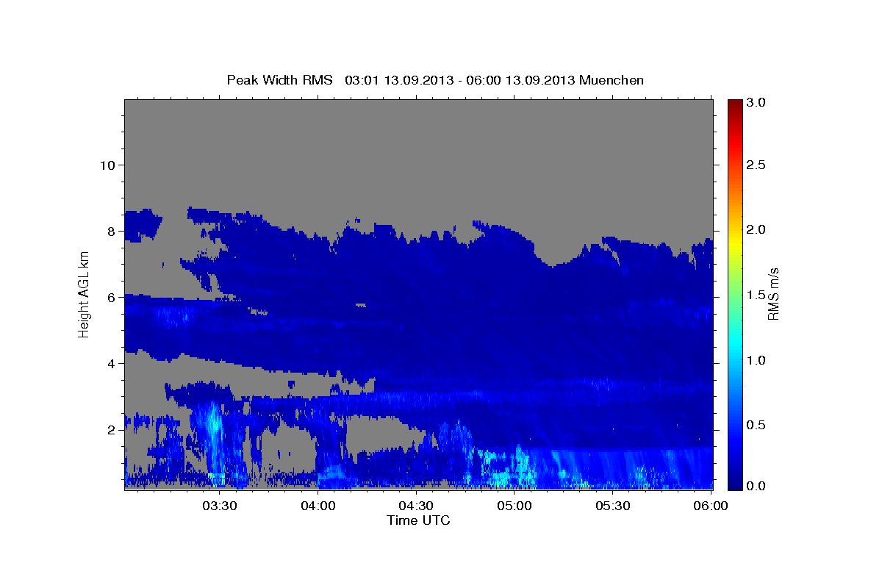Click the colorbar value 3.0

[756, 103]
